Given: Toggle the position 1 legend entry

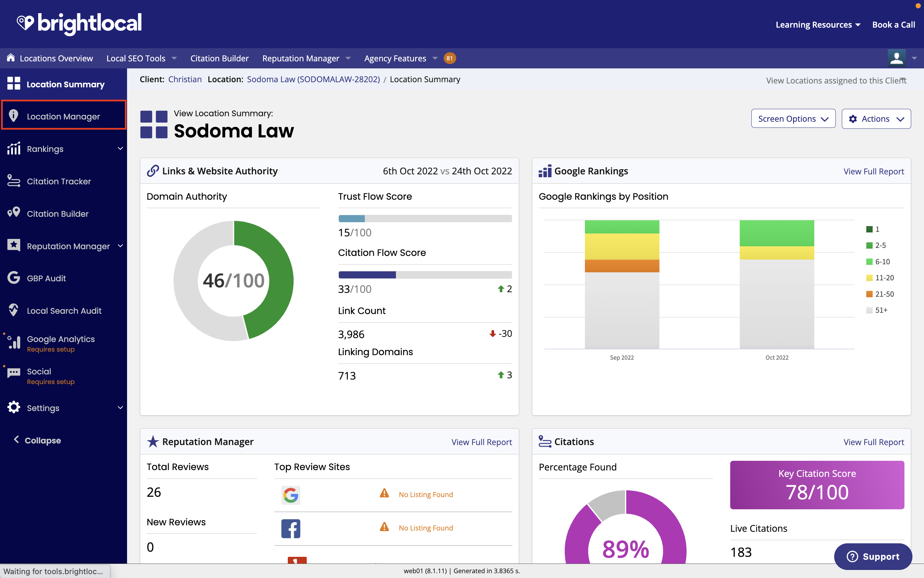Looking at the screenshot, I should (872, 229).
